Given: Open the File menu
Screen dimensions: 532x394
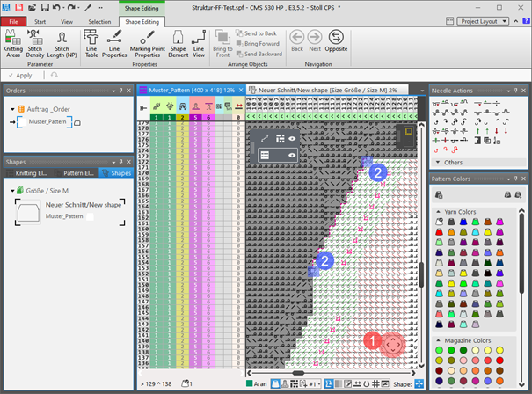Looking at the screenshot, I should 13,20.
